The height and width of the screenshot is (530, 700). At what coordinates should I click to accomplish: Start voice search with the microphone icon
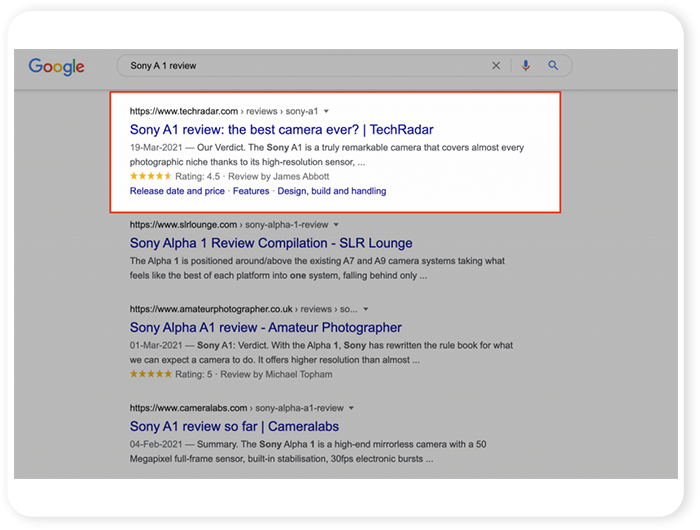526,66
